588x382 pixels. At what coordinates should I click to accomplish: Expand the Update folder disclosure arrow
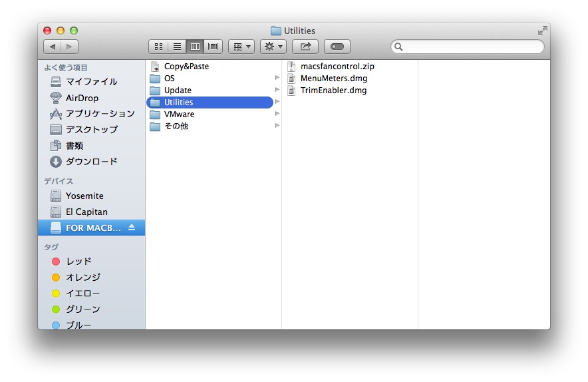click(277, 90)
